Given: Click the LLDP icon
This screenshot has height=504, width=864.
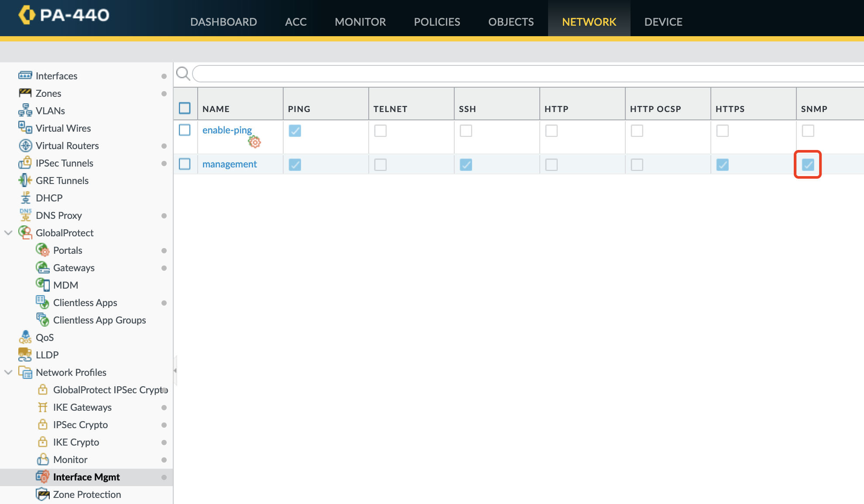Looking at the screenshot, I should [x=25, y=354].
